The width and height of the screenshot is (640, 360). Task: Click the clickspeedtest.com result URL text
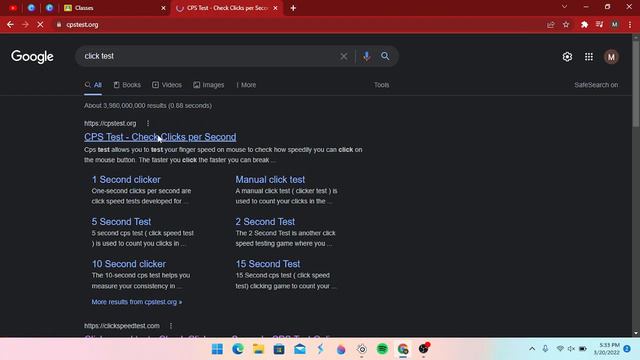(122, 326)
